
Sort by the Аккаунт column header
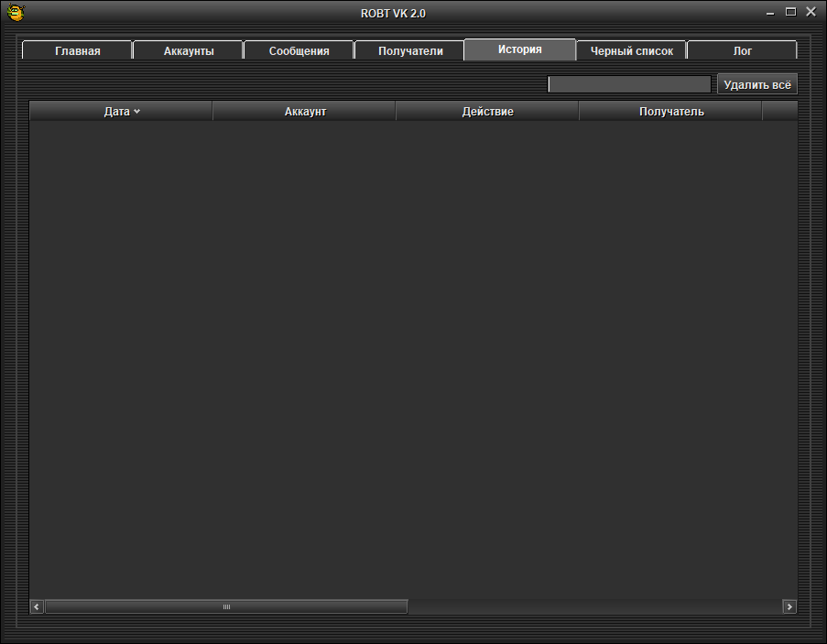click(x=305, y=111)
